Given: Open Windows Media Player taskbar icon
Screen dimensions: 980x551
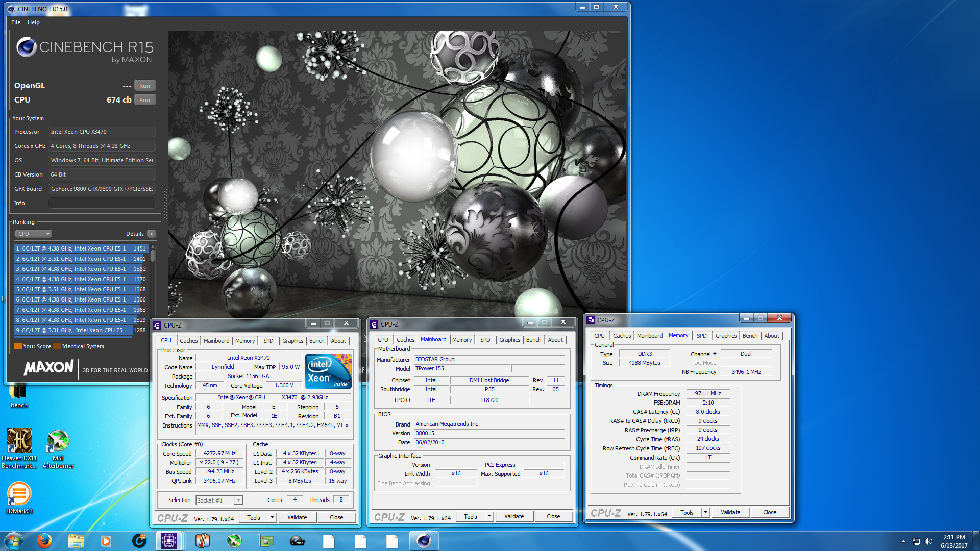Looking at the screenshot, I should pos(106,541).
